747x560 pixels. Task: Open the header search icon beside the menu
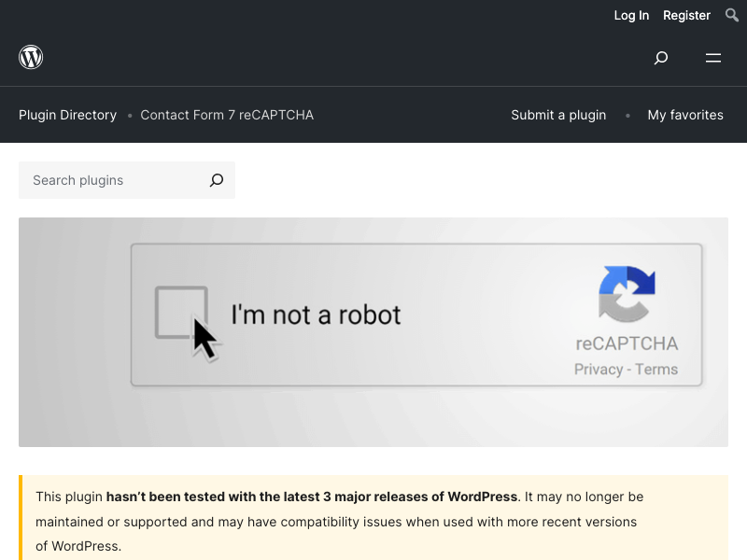[661, 58]
